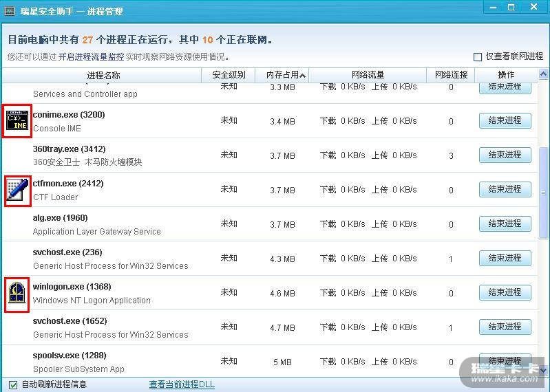Select the svchost.exe (236) row name
550x392 pixels.
(67, 252)
